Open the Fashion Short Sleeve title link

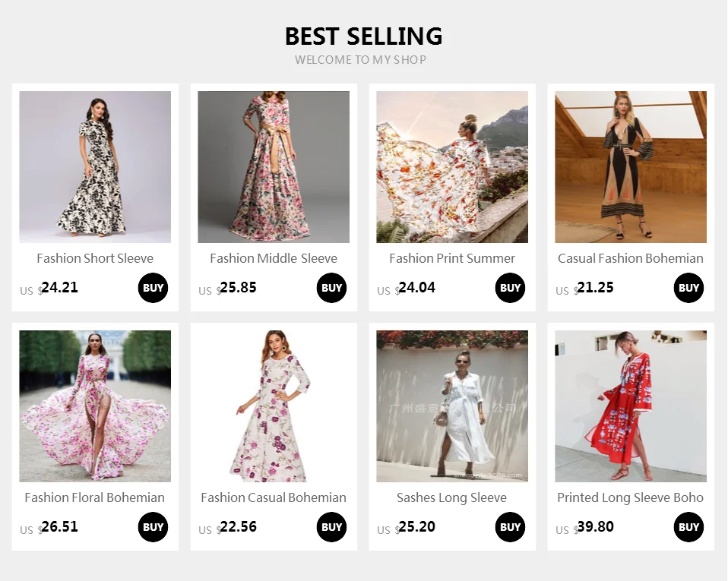click(95, 258)
